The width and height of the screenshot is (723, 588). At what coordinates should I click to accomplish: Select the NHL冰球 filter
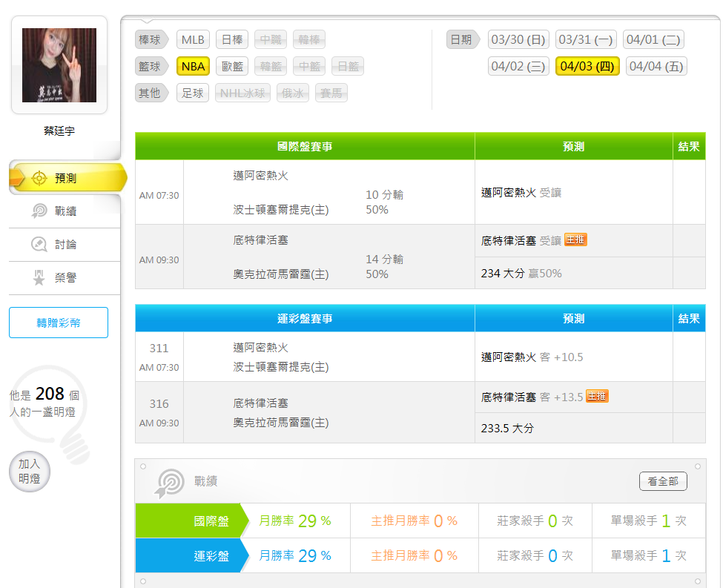pos(242,93)
